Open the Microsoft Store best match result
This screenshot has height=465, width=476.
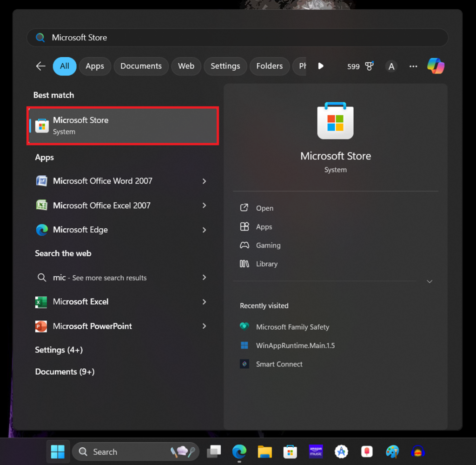[x=123, y=126]
